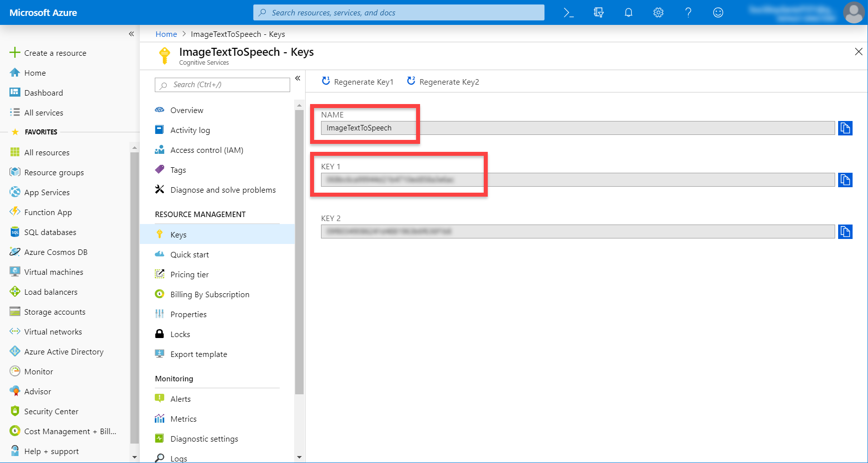Close the ImageTextToSpeech Keys blade
The width and height of the screenshot is (868, 463).
(859, 51)
